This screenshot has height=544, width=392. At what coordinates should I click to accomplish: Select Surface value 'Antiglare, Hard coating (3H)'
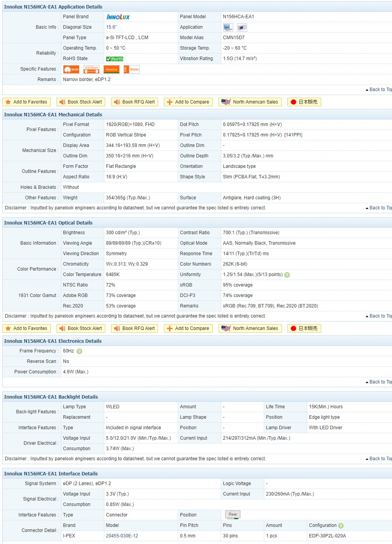[252, 198]
